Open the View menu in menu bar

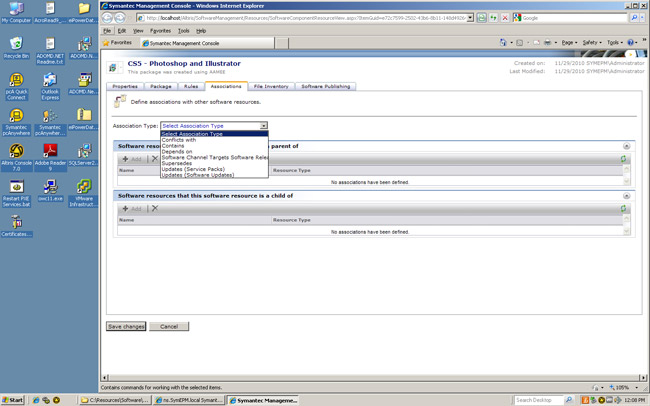138,31
